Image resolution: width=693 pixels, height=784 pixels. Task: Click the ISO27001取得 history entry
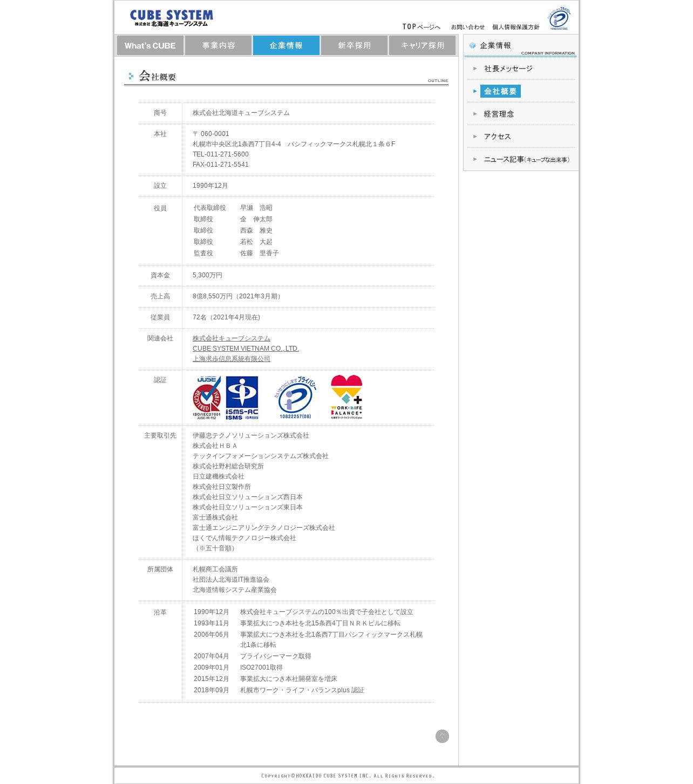[x=261, y=667]
